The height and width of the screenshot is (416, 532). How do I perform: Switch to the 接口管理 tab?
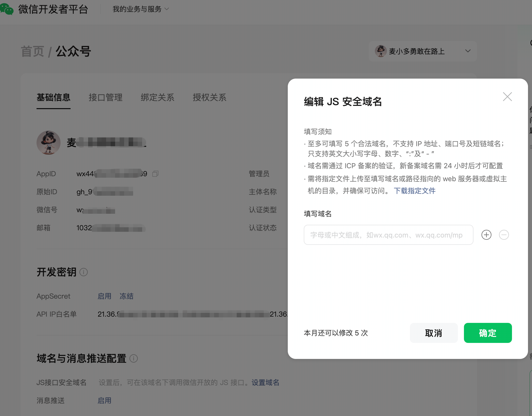click(105, 97)
